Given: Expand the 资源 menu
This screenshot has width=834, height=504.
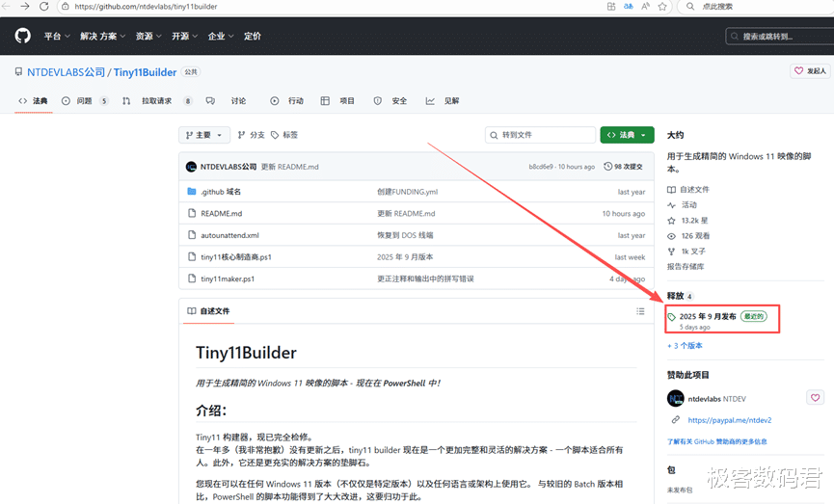Looking at the screenshot, I should click(148, 37).
